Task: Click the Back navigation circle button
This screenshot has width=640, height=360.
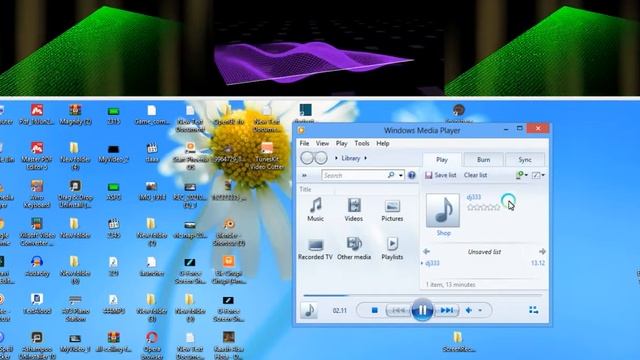Action: click(x=307, y=158)
